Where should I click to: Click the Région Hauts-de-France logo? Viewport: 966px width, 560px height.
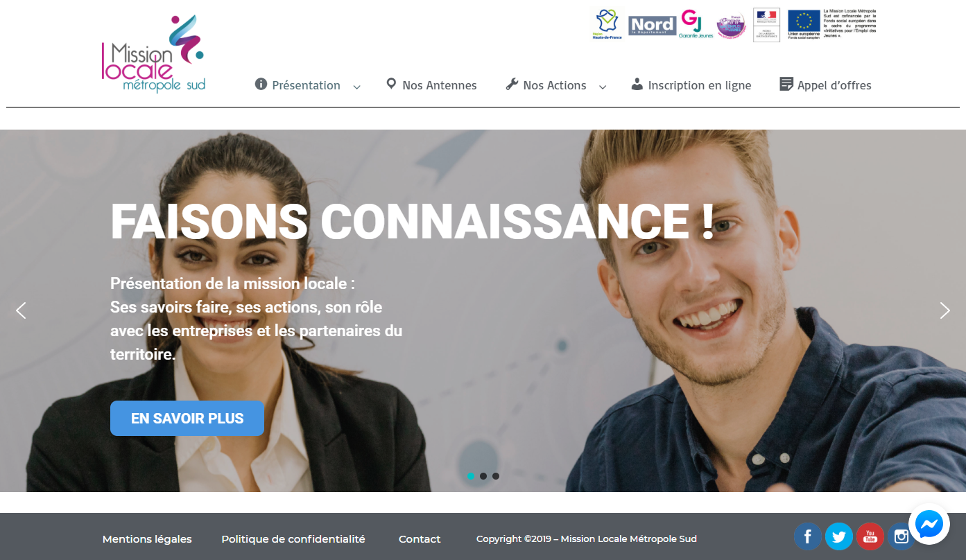(607, 24)
